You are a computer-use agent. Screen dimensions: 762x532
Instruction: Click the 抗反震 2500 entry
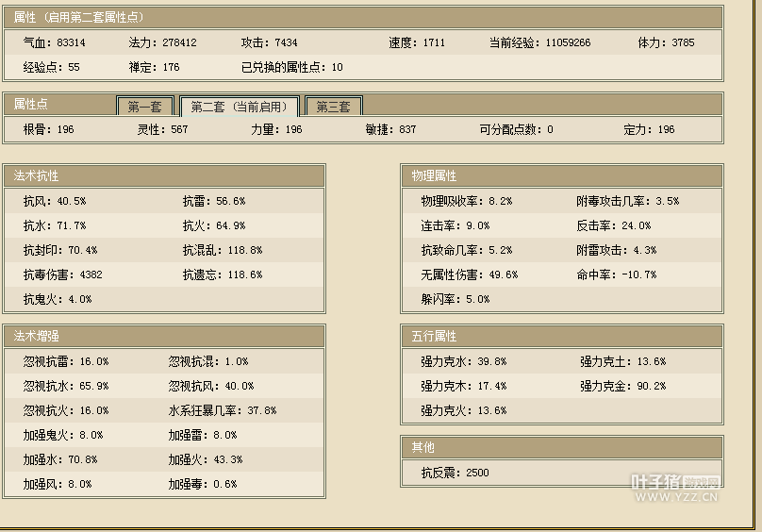455,473
